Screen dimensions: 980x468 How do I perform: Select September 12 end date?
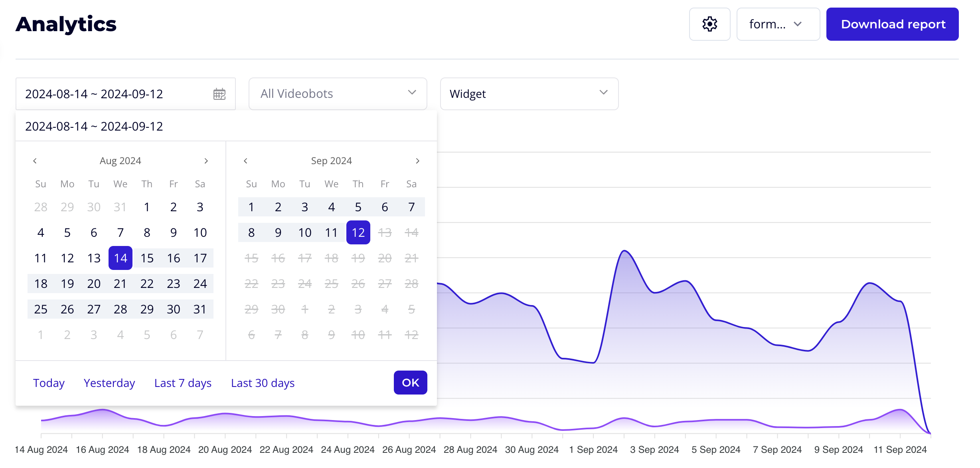(x=358, y=233)
